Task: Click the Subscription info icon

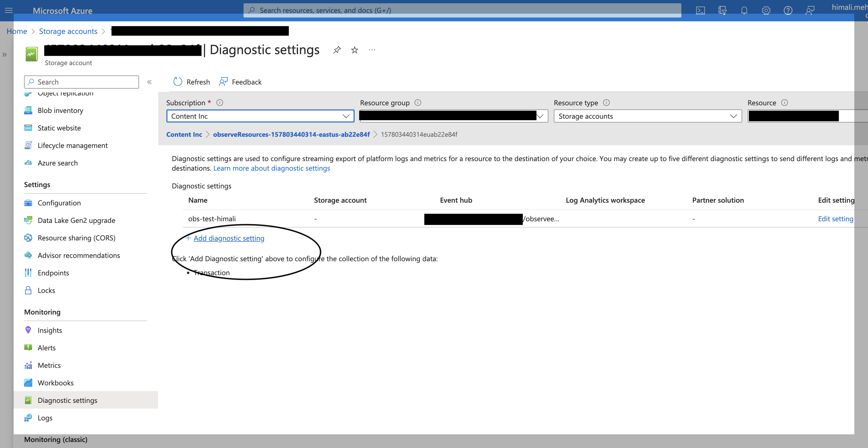Action: (220, 103)
